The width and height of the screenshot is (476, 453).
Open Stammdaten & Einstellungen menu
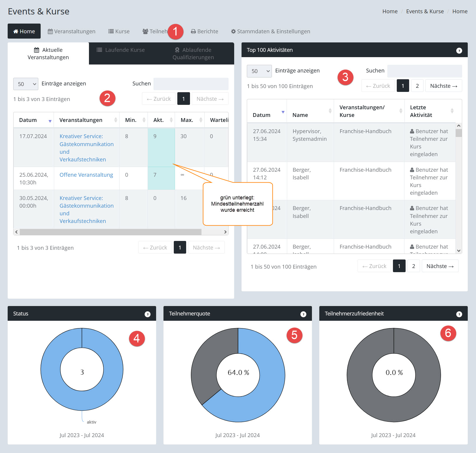pyautogui.click(x=270, y=31)
